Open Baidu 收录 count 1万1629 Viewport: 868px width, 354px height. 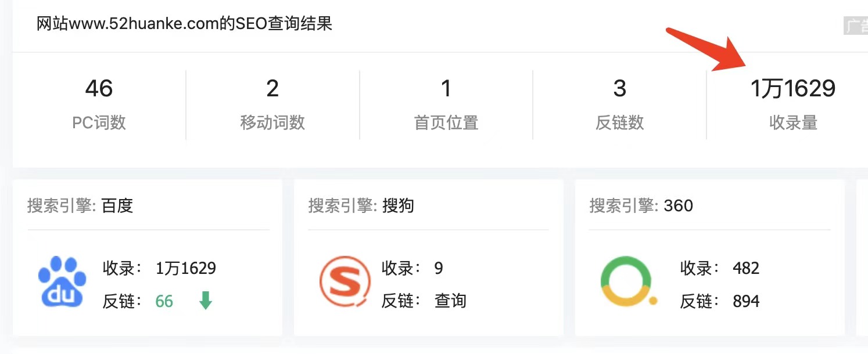[x=186, y=268]
